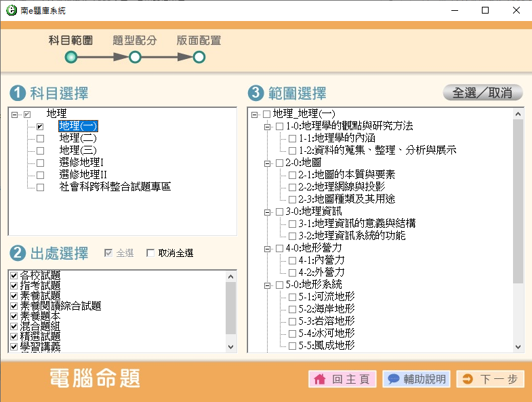Viewport: 532px width, 402px height.
Task: Collapse the 5-0:地形系統 chapter node
Action: (x=268, y=285)
